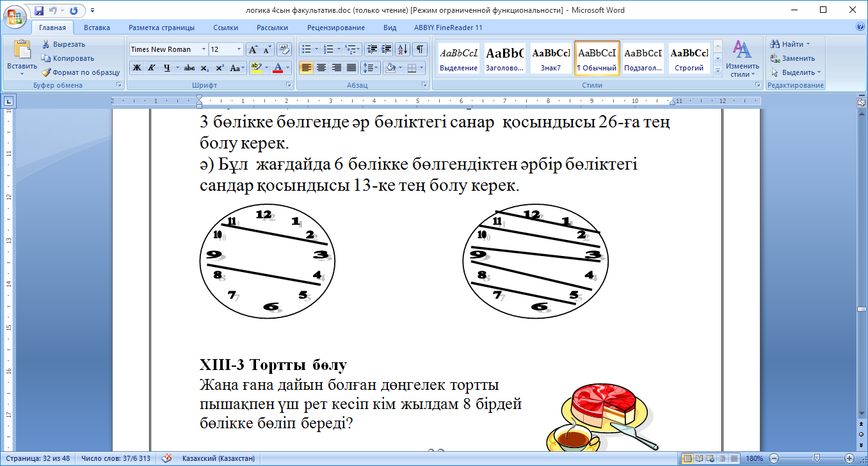Toggle bold formatting (Ж)
This screenshot has height=466, width=868.
[136, 68]
